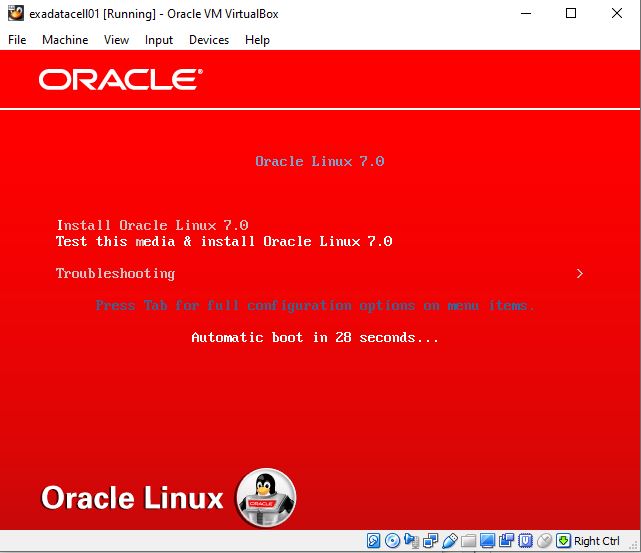Select Test this media & install entry
641x553 pixels.
coord(224,241)
